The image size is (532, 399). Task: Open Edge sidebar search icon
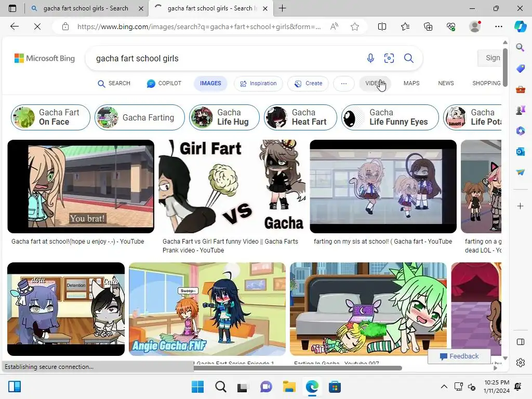520,47
